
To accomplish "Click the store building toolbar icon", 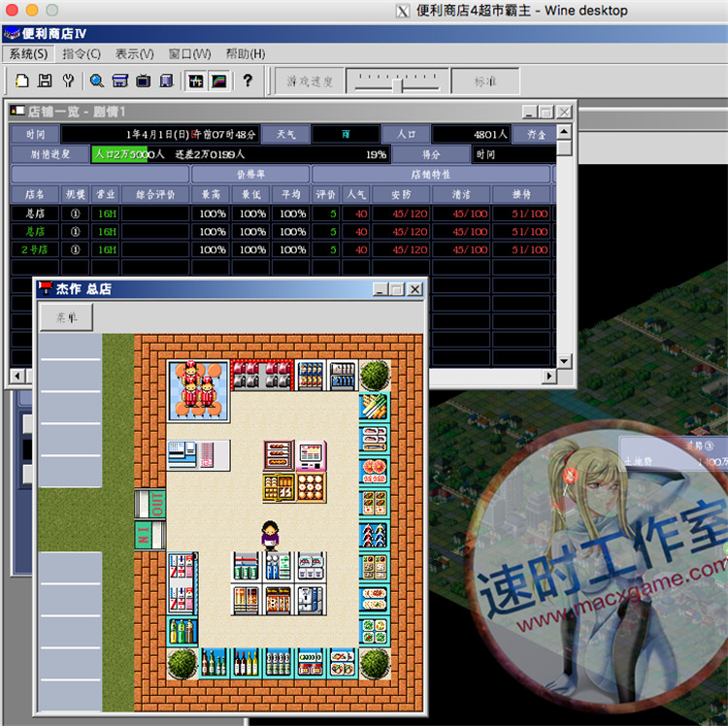I will 119,82.
